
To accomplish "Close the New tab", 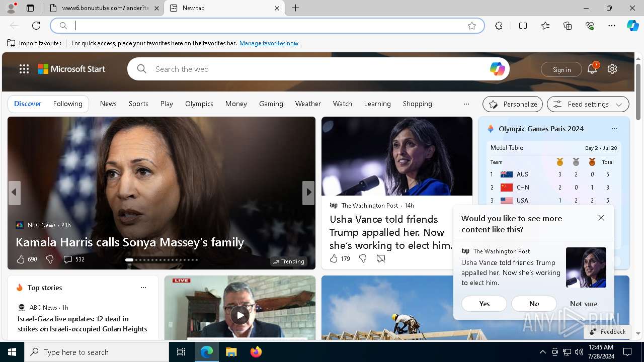I will (277, 8).
